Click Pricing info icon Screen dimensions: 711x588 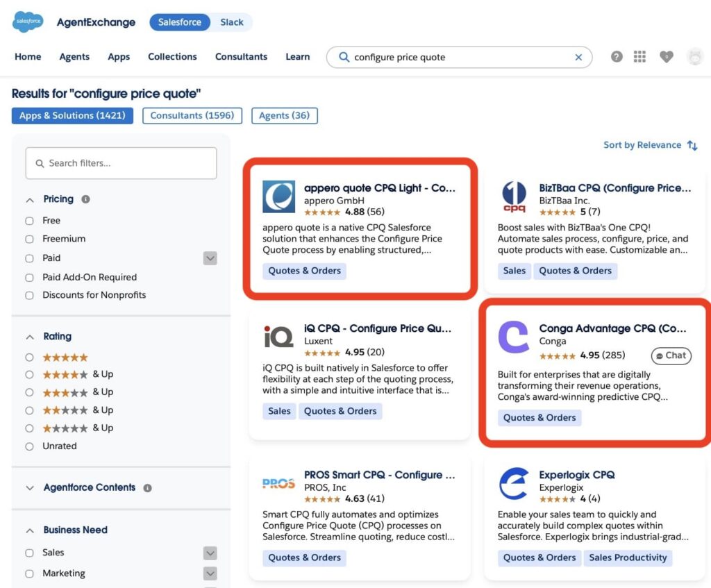point(85,199)
